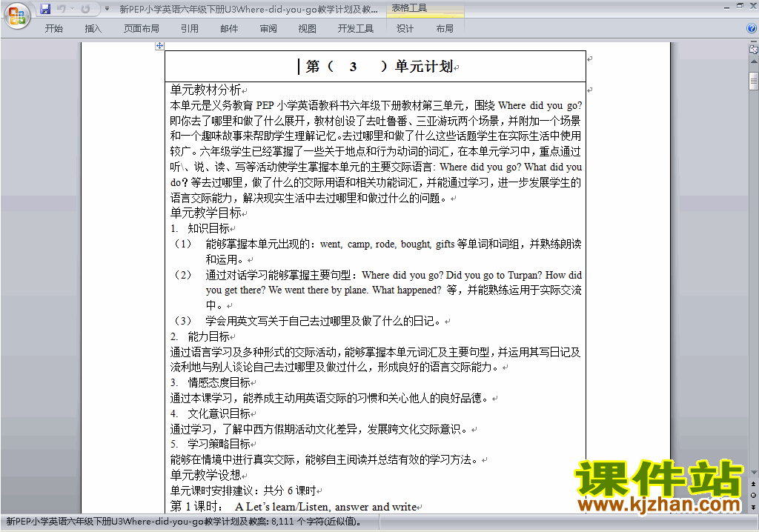Click the heading 单元教学目标
Image resolution: width=759 pixels, height=532 pixels.
tap(206, 213)
